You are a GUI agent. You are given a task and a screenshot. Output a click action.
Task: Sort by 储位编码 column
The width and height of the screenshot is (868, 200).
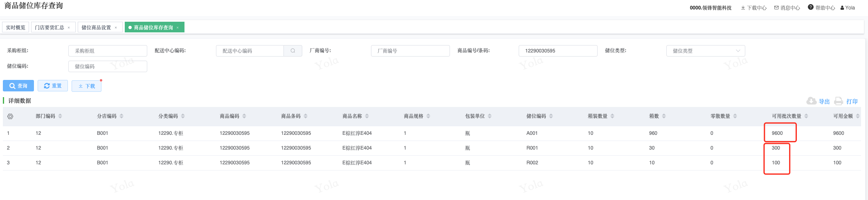click(551, 116)
